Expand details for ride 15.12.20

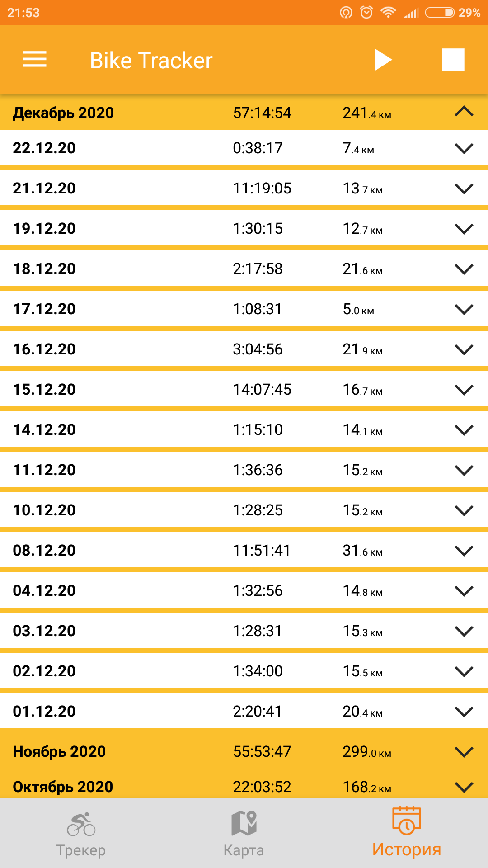coord(464,390)
